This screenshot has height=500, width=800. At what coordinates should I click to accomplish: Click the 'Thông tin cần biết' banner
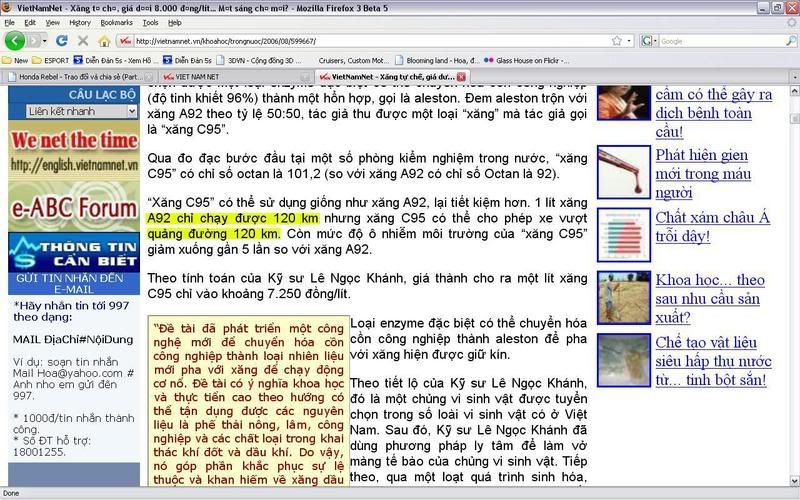point(74,253)
